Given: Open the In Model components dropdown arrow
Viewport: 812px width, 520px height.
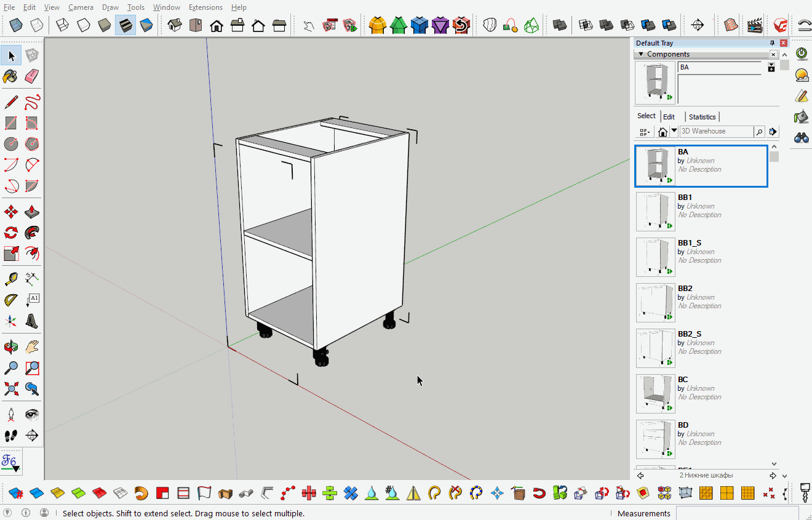Looking at the screenshot, I should (674, 130).
